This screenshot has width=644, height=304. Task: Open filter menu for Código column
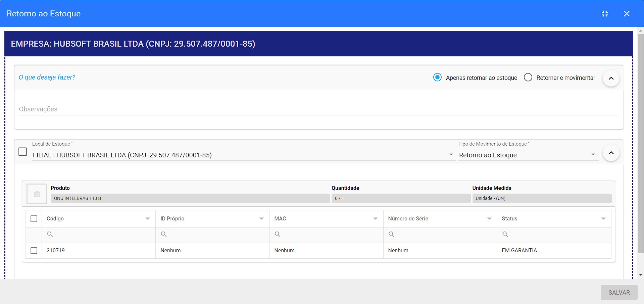click(x=148, y=218)
